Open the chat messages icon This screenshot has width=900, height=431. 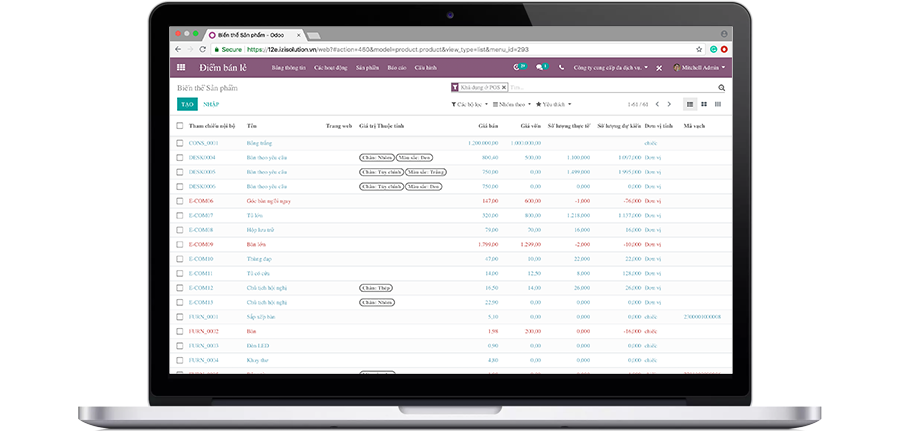(x=540, y=68)
